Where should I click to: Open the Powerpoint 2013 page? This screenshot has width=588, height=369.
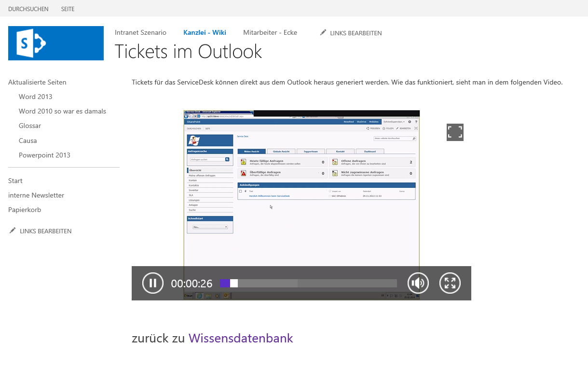tap(44, 155)
